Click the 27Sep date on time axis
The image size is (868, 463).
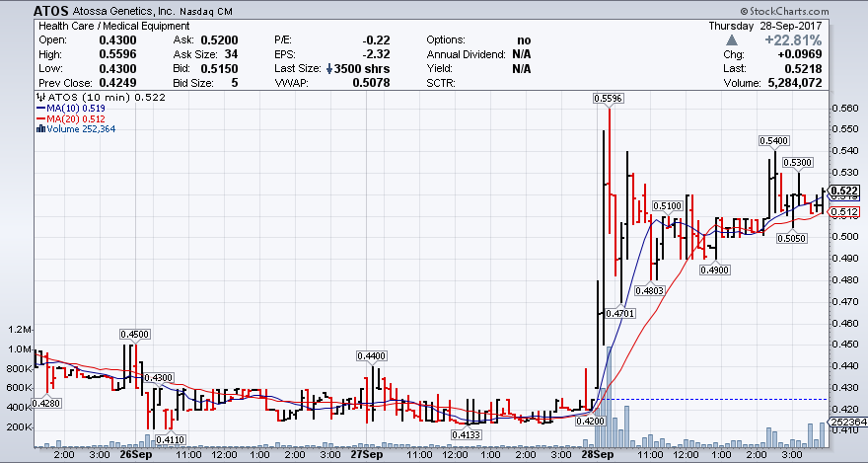[366, 455]
